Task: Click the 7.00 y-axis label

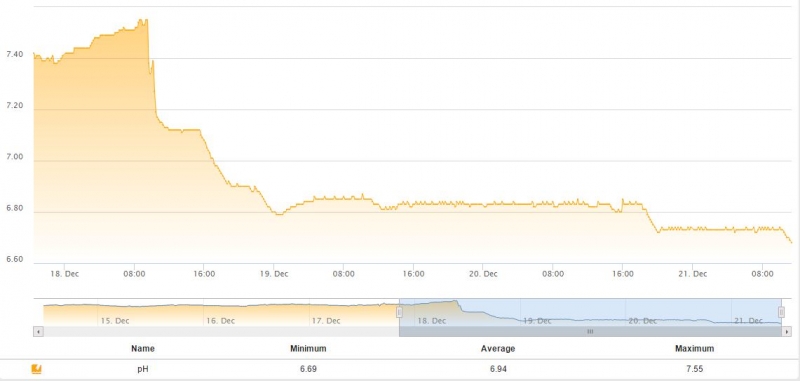Action: tap(14, 157)
